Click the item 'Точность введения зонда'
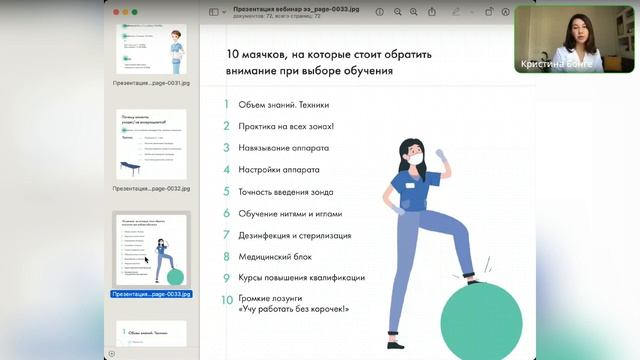This screenshot has height=360, width=640. (x=286, y=192)
